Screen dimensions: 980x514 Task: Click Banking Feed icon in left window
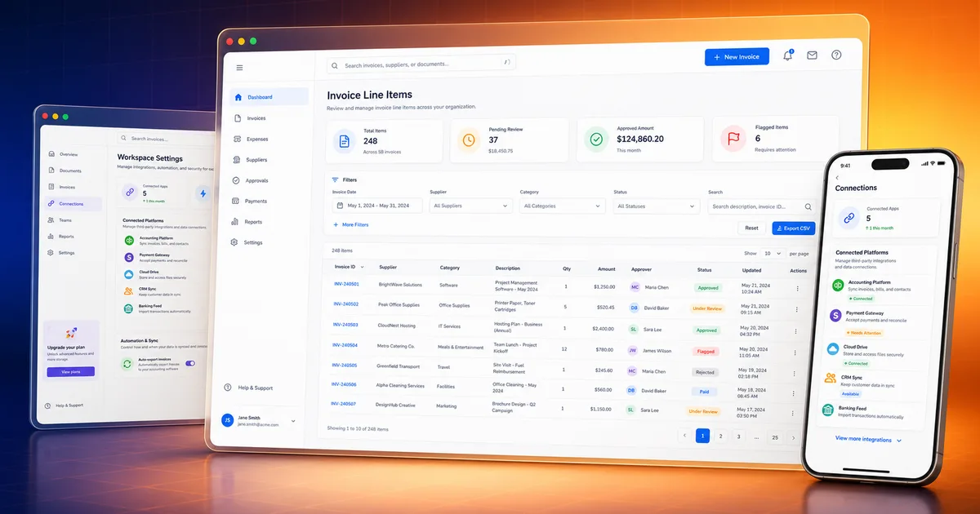(x=129, y=308)
